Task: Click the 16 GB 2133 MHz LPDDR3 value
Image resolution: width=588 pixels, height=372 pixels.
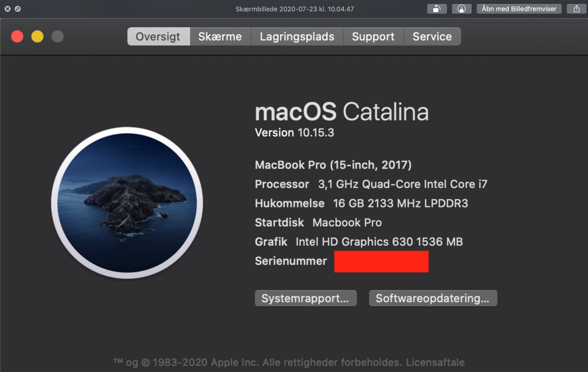Action: (400, 203)
